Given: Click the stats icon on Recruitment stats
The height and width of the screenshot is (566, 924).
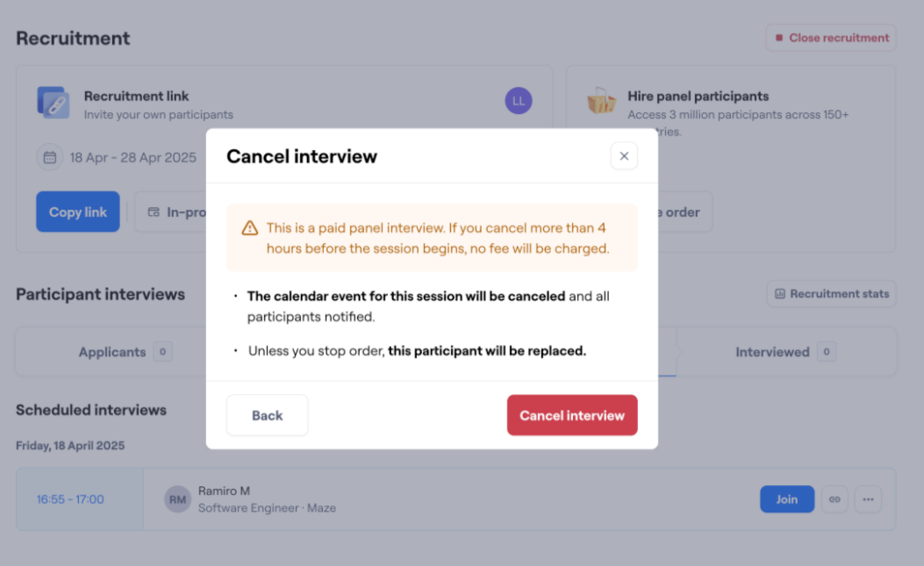Looking at the screenshot, I should coord(780,293).
